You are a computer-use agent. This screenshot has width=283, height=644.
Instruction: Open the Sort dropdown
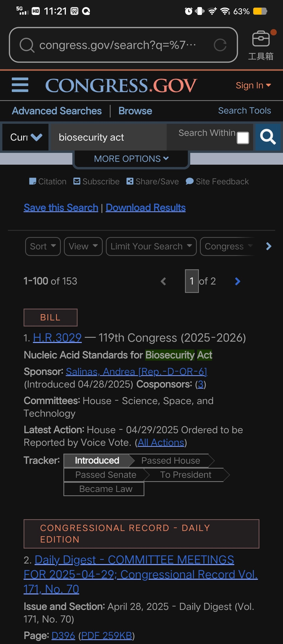[x=43, y=246]
